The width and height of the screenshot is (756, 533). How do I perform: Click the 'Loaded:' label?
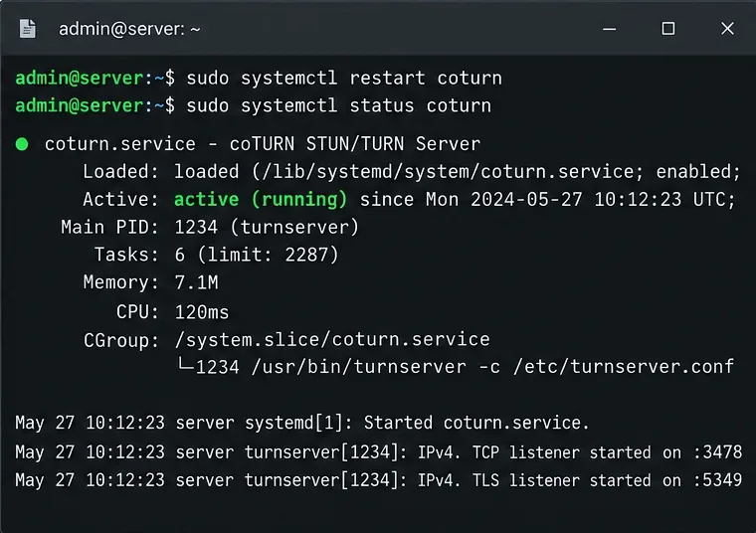point(120,172)
